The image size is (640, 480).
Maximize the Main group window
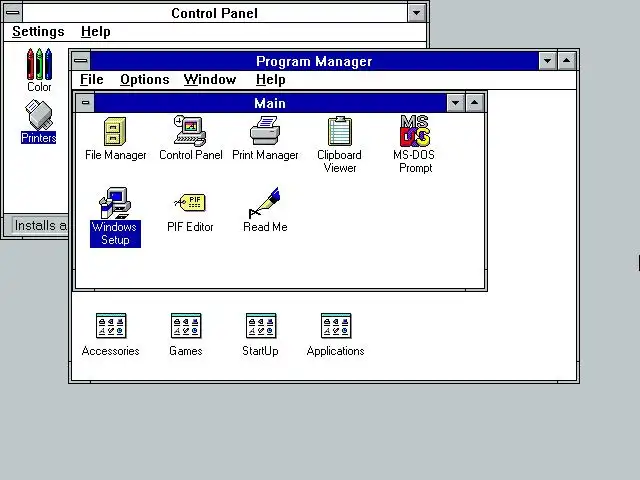474,103
